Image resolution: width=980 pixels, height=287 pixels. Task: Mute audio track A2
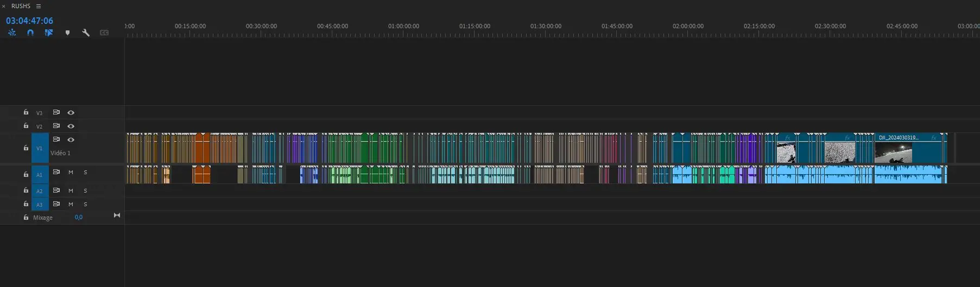pyautogui.click(x=71, y=190)
